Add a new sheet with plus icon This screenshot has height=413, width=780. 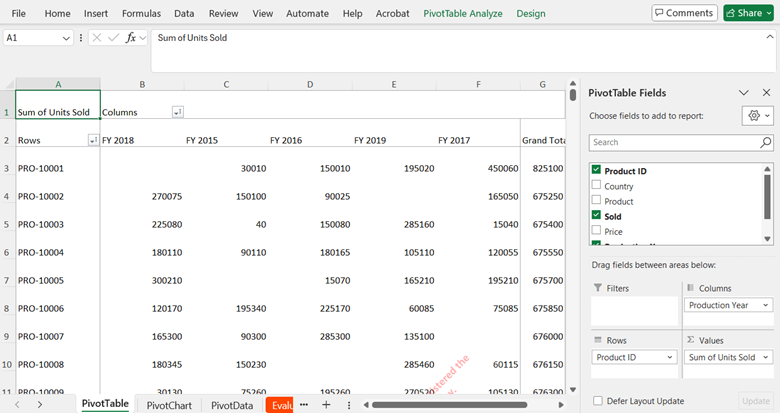326,405
